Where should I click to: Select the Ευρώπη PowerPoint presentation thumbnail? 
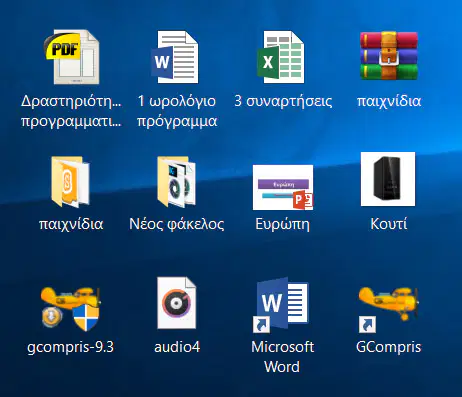point(283,187)
